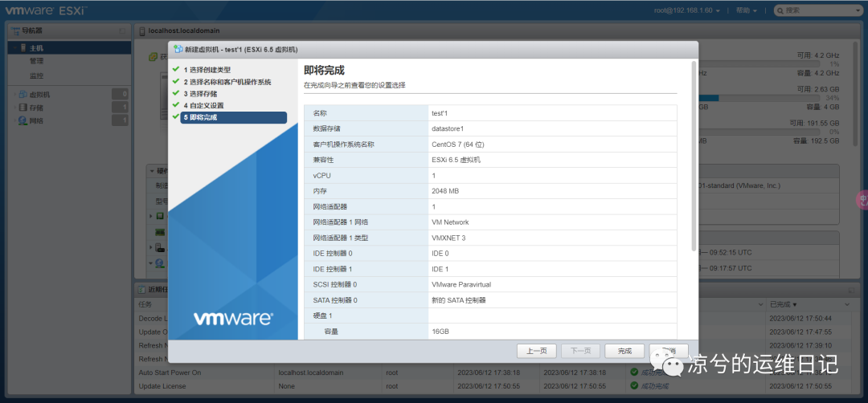This screenshot has width=868, height=403.
Task: Go to wizard step 3 选择存储
Action: click(x=200, y=93)
